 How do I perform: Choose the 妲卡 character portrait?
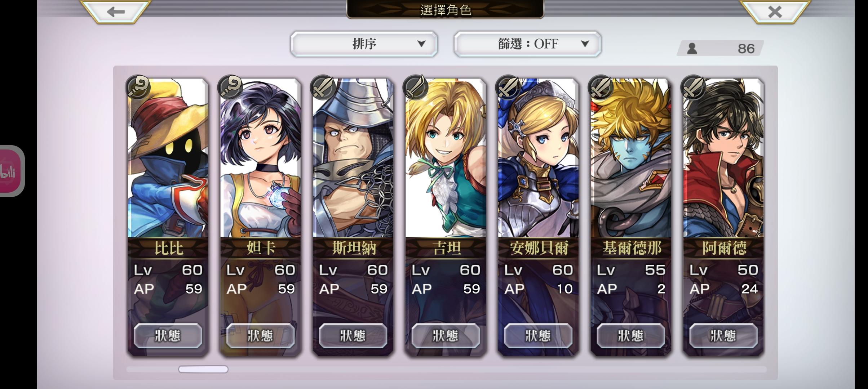pos(260,158)
